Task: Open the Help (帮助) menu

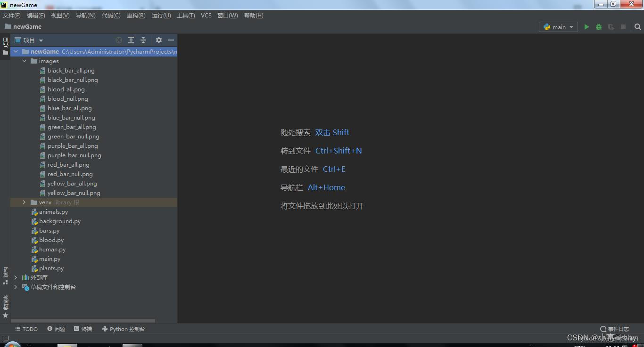Action: coord(254,16)
